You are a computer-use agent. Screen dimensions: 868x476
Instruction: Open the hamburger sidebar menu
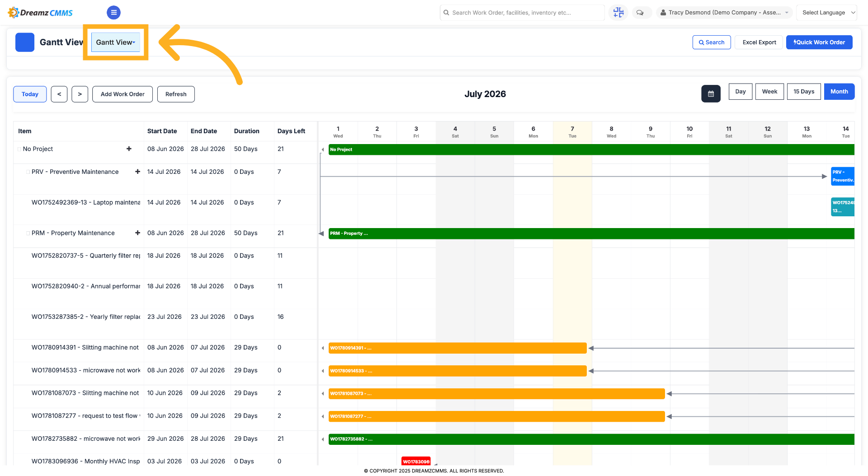113,13
